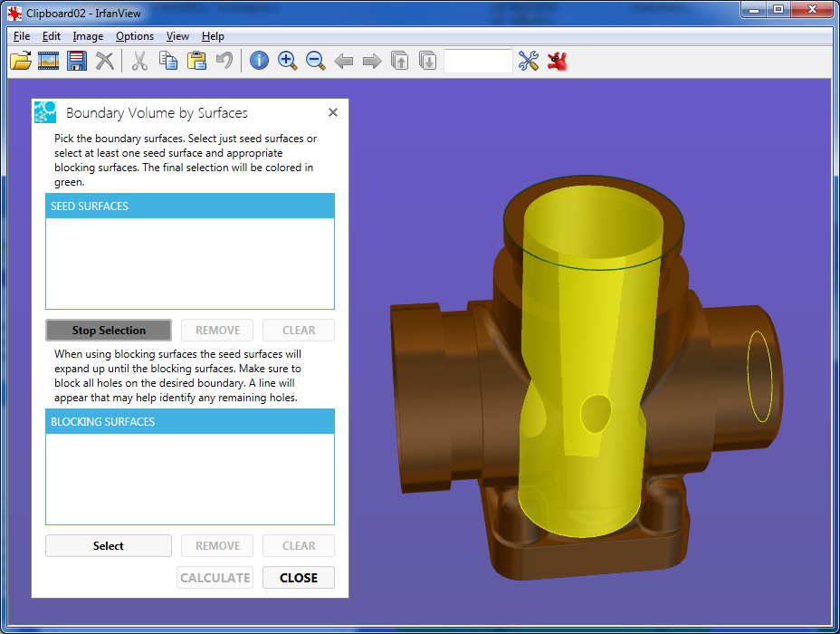Click the toolbar page number input field
Screen dimensions: 840x634
[478, 61]
